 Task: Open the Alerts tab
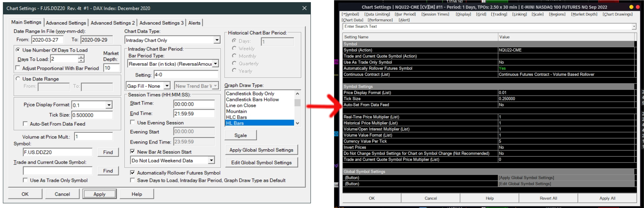pos(194,23)
